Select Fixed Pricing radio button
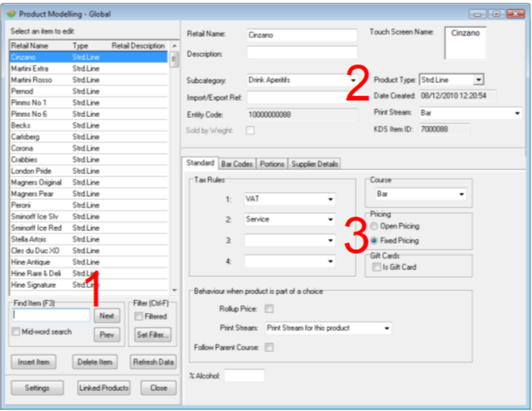 click(x=374, y=241)
